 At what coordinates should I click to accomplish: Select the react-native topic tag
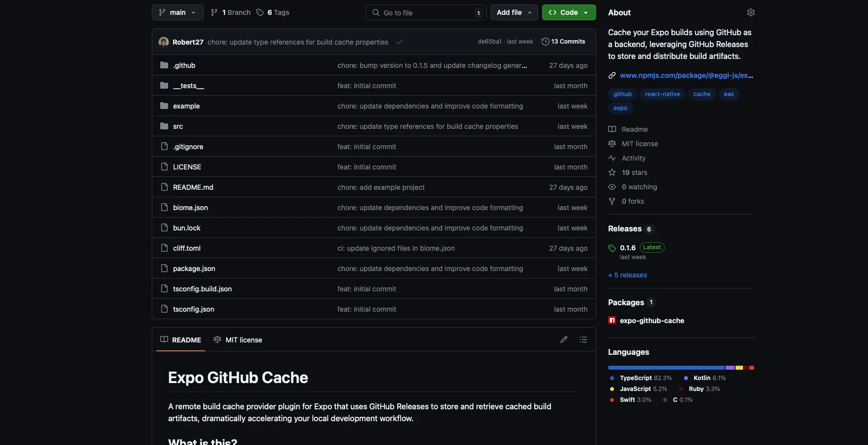click(662, 94)
